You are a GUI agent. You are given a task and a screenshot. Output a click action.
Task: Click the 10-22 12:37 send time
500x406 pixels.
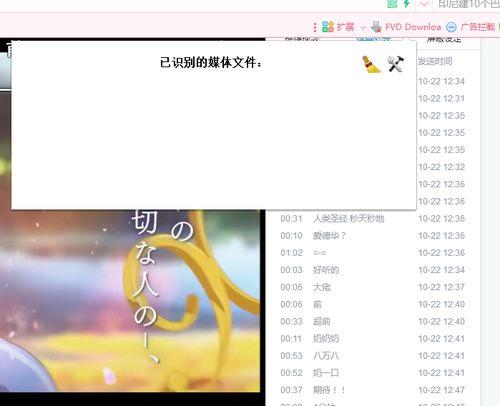point(441,287)
